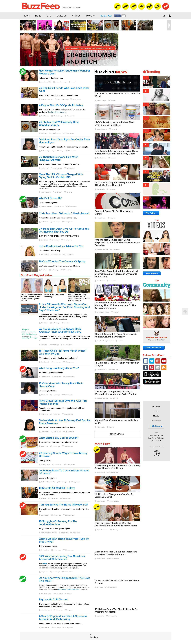The width and height of the screenshot is (191, 644).
Task: Click the search magnifier icon
Action: click(164, 16)
